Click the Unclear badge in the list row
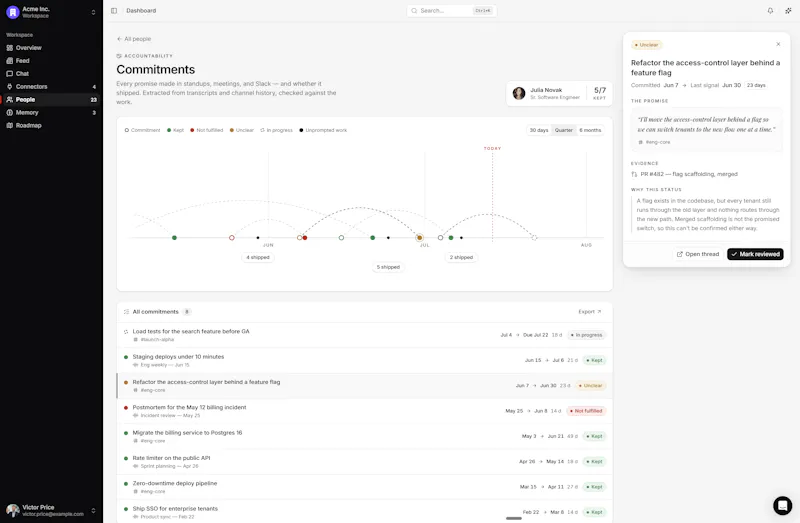This screenshot has width=800, height=523. point(590,386)
